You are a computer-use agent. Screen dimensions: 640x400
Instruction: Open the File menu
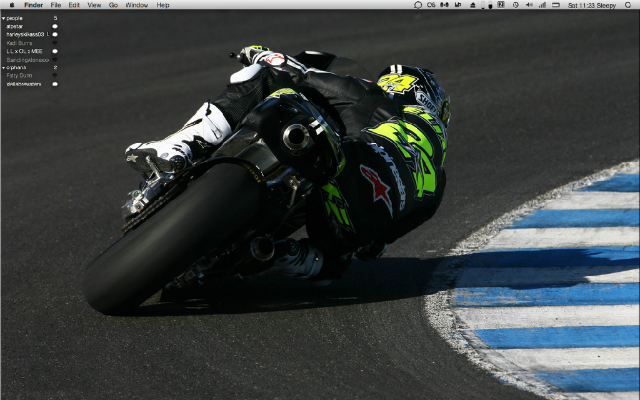coord(56,5)
